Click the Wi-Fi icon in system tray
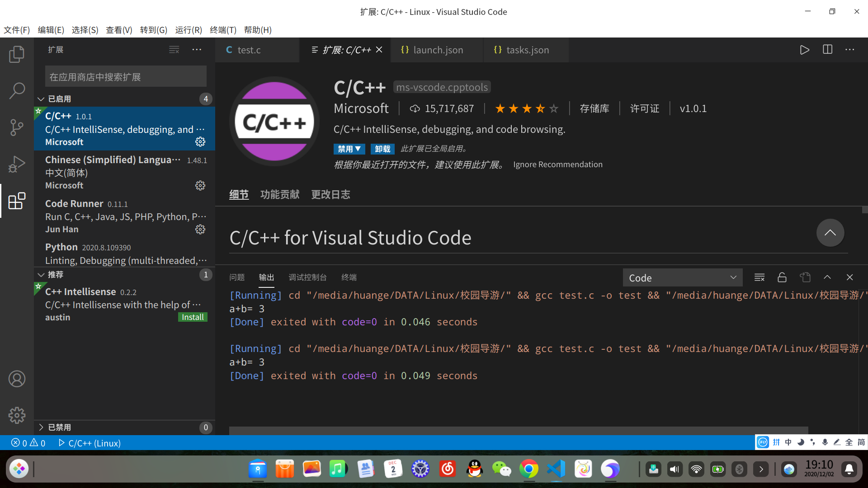 [696, 469]
